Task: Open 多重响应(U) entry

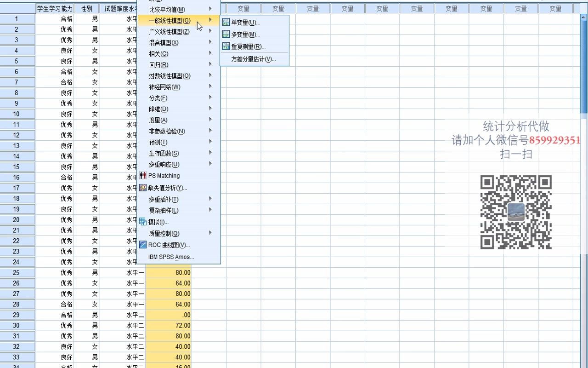Action: coord(179,164)
